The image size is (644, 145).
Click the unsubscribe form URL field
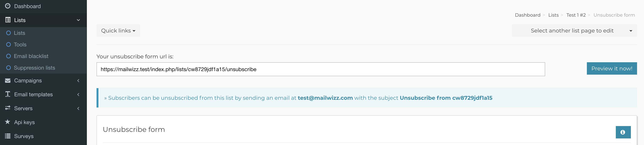[x=320, y=69]
